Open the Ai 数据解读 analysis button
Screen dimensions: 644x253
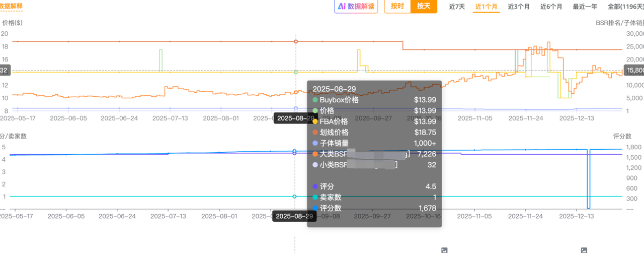point(356,7)
